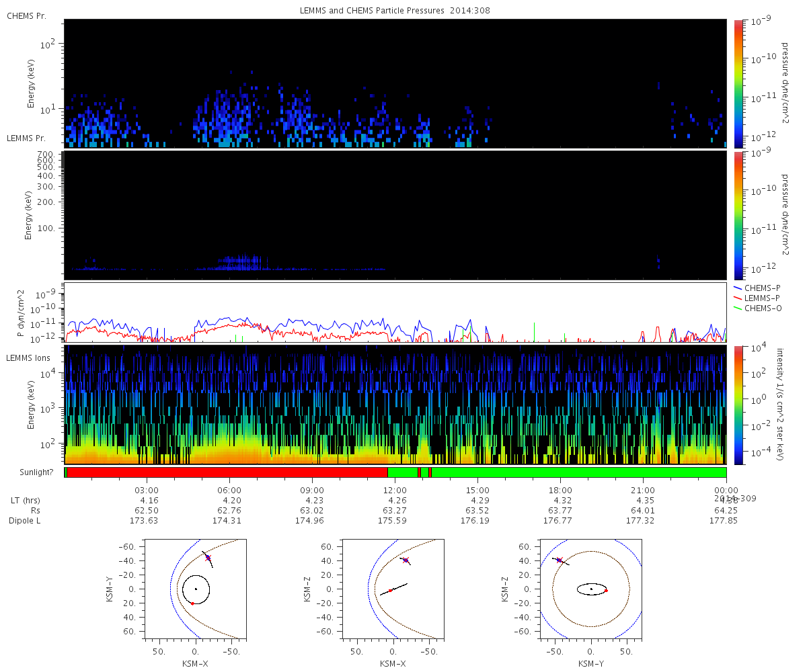
Task: Click the 18:00 time axis tick label
Action: click(561, 490)
